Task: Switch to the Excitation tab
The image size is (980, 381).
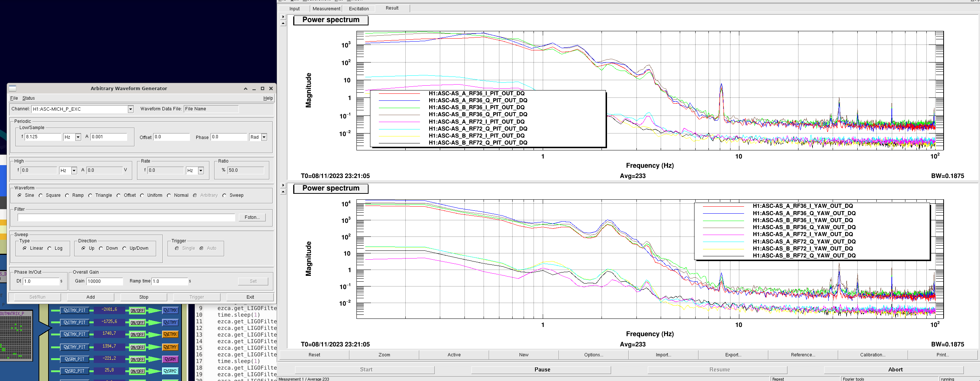Action: pyautogui.click(x=358, y=8)
